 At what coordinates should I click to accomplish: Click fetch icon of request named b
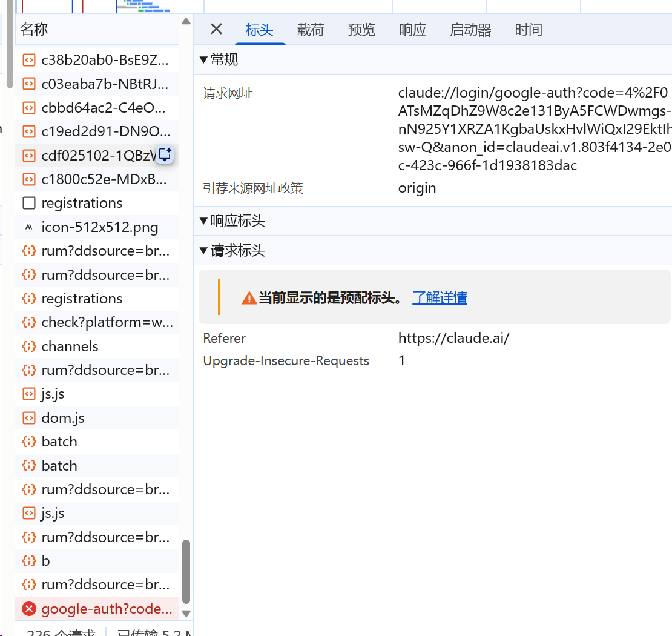(28, 561)
